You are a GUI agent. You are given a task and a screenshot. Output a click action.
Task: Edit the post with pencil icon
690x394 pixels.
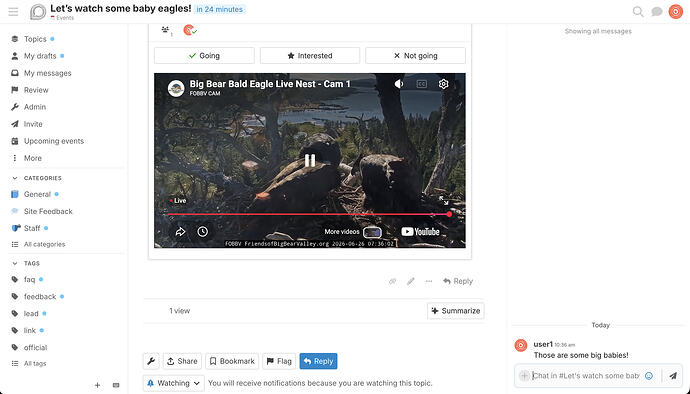coord(411,281)
